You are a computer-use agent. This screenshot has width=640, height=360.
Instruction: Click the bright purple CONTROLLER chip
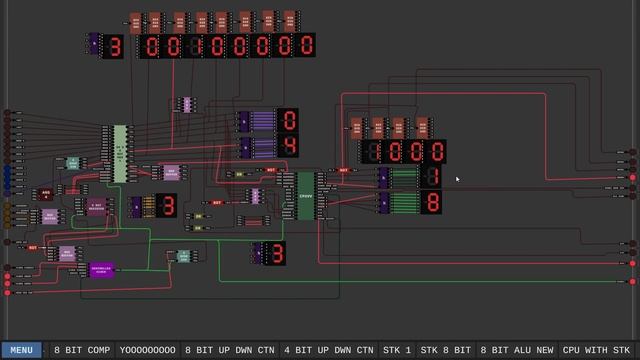tap(101, 270)
